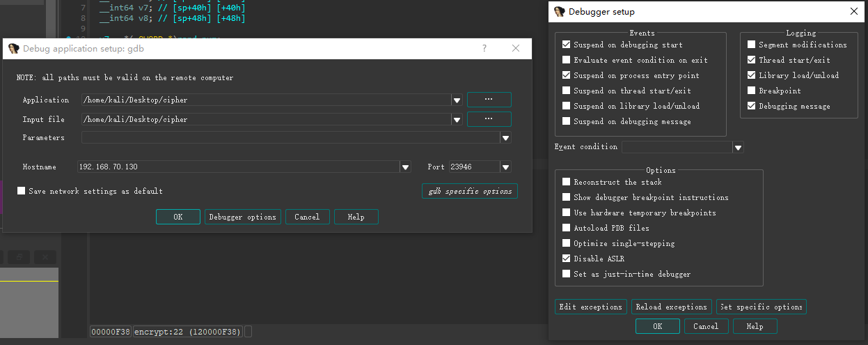Click the __int64 v8 declaration line
868x345 pixels.
click(172, 18)
